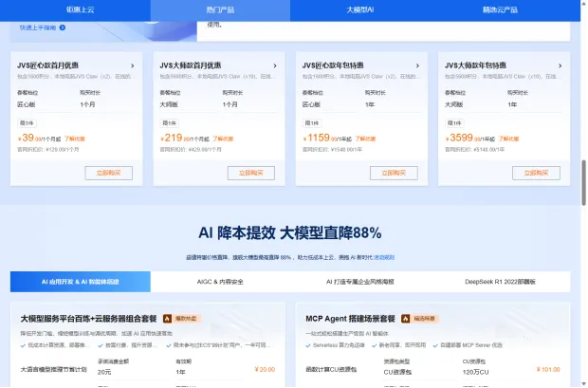Click the ¥20.00 price in first package

pyautogui.click(x=265, y=370)
